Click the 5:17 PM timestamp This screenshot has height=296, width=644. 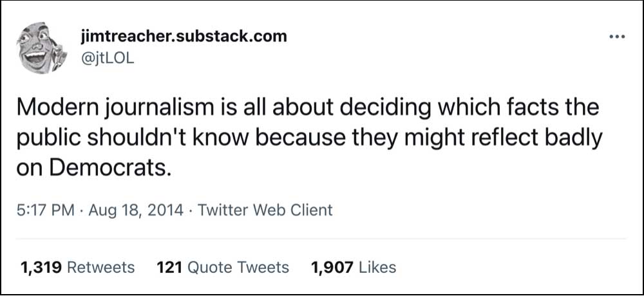click(x=46, y=210)
